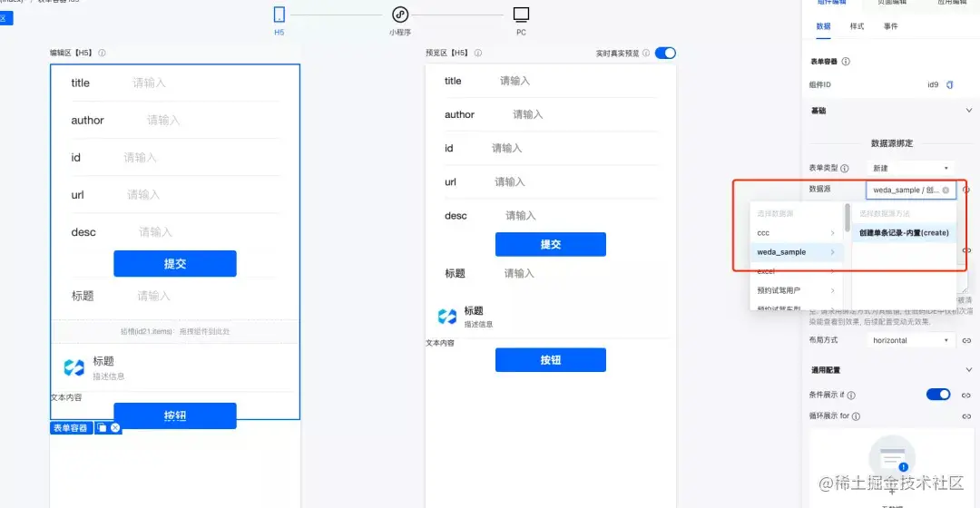Click the 数据源绑定 heading text
This screenshot has height=508, width=980.
click(892, 143)
